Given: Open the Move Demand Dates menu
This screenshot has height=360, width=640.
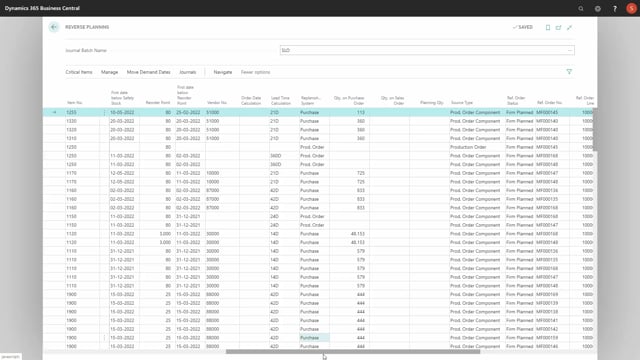Looking at the screenshot, I should point(148,72).
